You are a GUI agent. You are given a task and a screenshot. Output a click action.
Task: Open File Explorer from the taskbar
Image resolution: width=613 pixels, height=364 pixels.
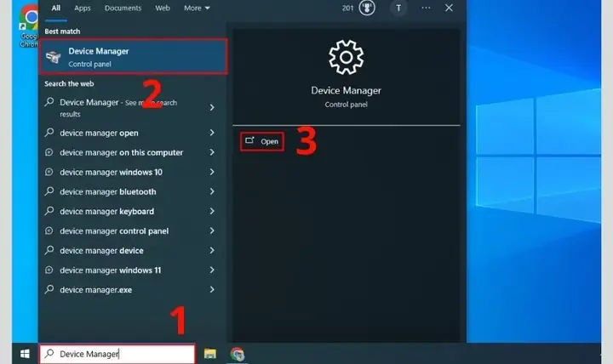(210, 354)
